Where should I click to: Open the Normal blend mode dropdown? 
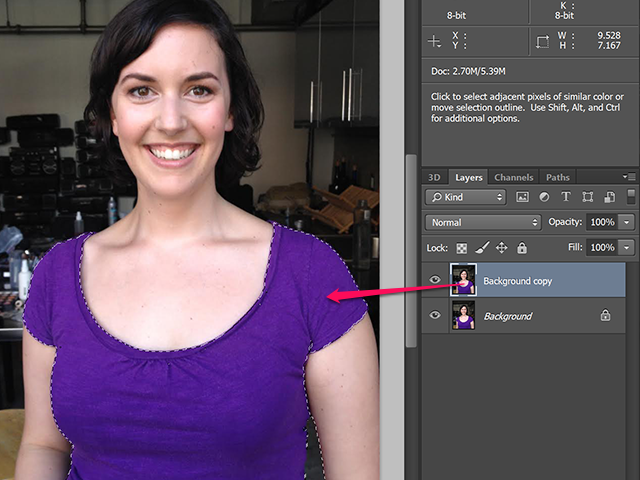pyautogui.click(x=483, y=222)
